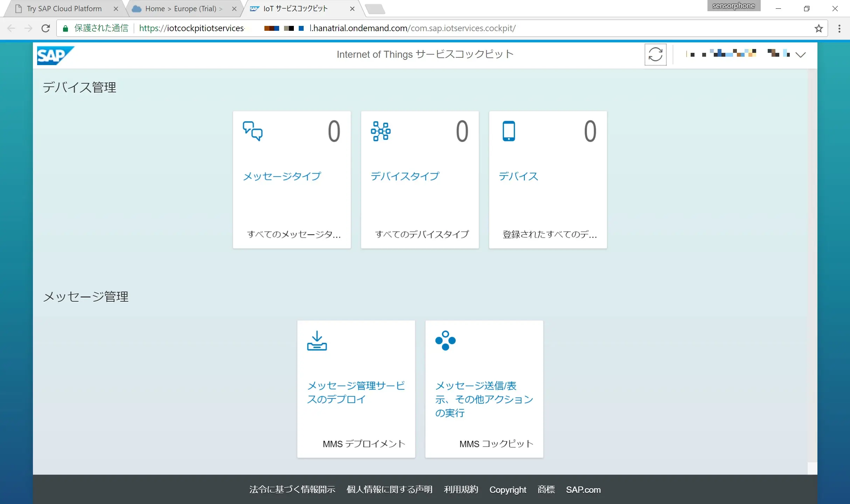Bookmark this page with star icon
Screen dimensions: 850x504
818,28
